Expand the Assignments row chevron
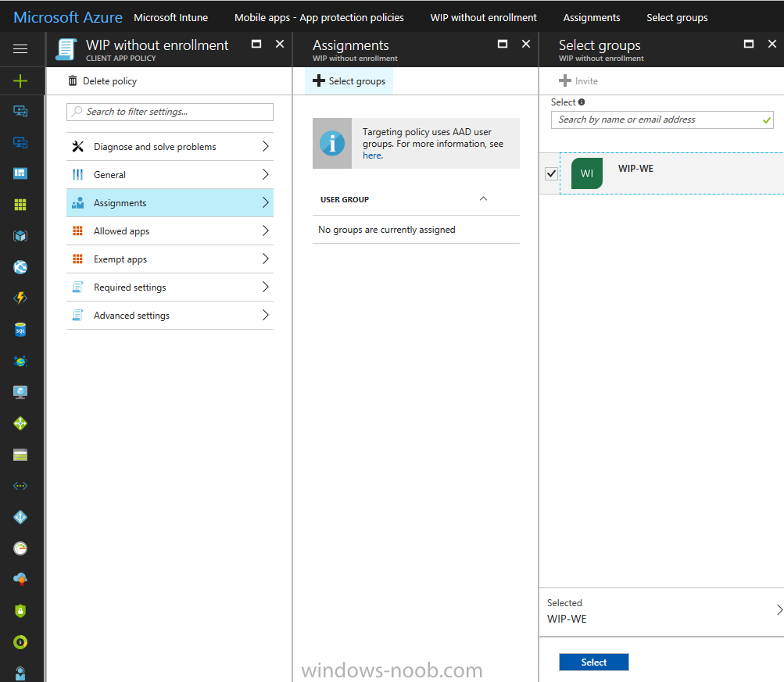The height and width of the screenshot is (682, 784). pyautogui.click(x=266, y=202)
